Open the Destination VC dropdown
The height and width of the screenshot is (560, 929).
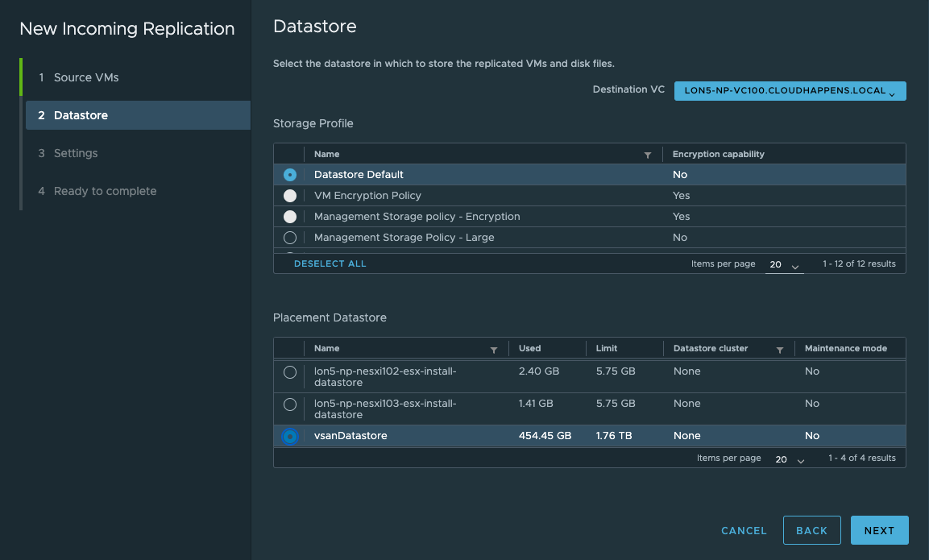pyautogui.click(x=790, y=91)
